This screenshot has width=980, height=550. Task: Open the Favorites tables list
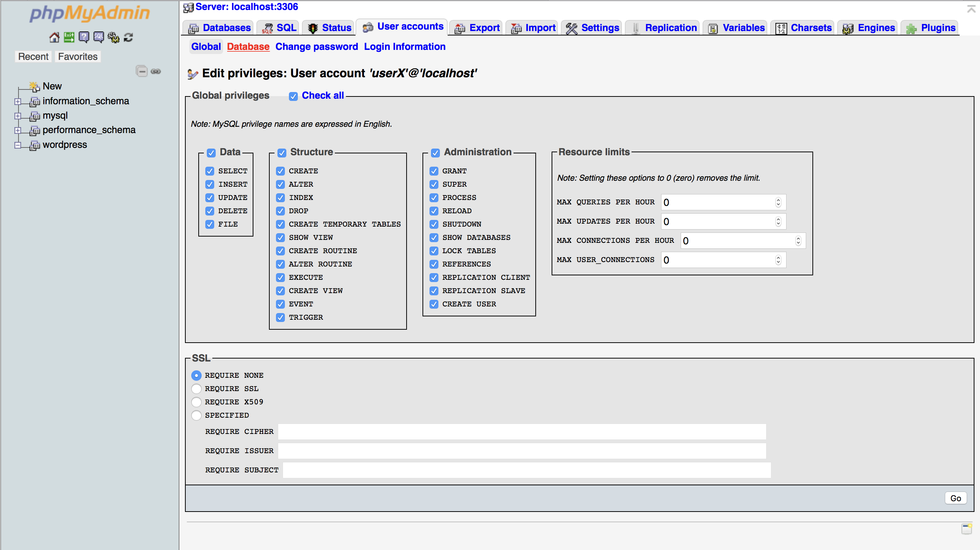tap(78, 57)
